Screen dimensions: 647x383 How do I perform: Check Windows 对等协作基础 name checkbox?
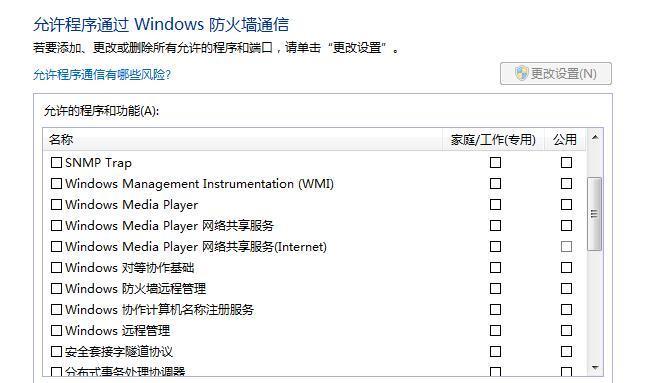(x=56, y=267)
